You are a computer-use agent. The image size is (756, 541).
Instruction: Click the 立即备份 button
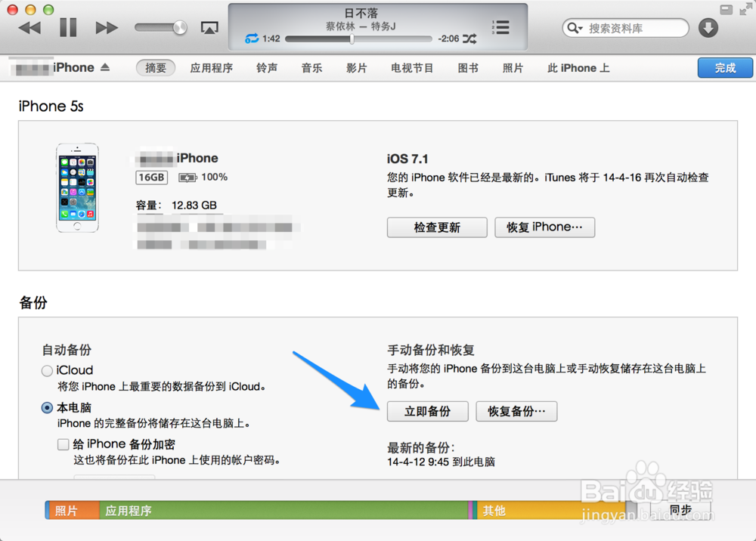tap(428, 411)
